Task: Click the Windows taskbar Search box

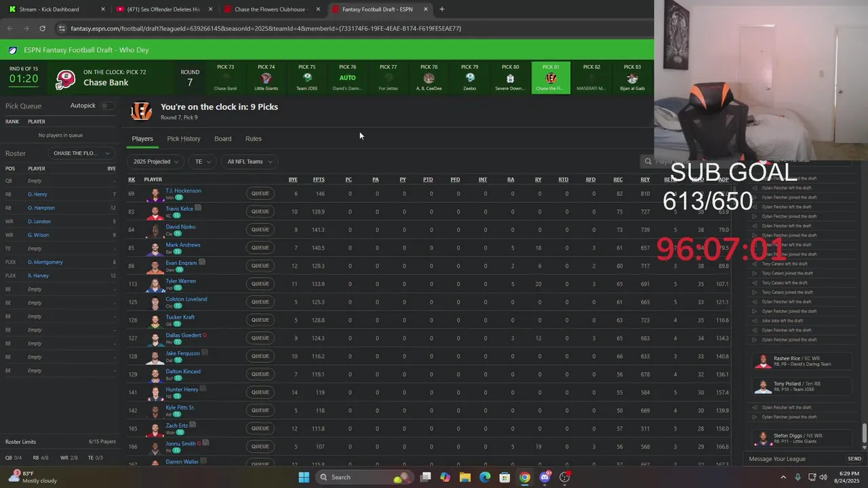Action: [366, 477]
